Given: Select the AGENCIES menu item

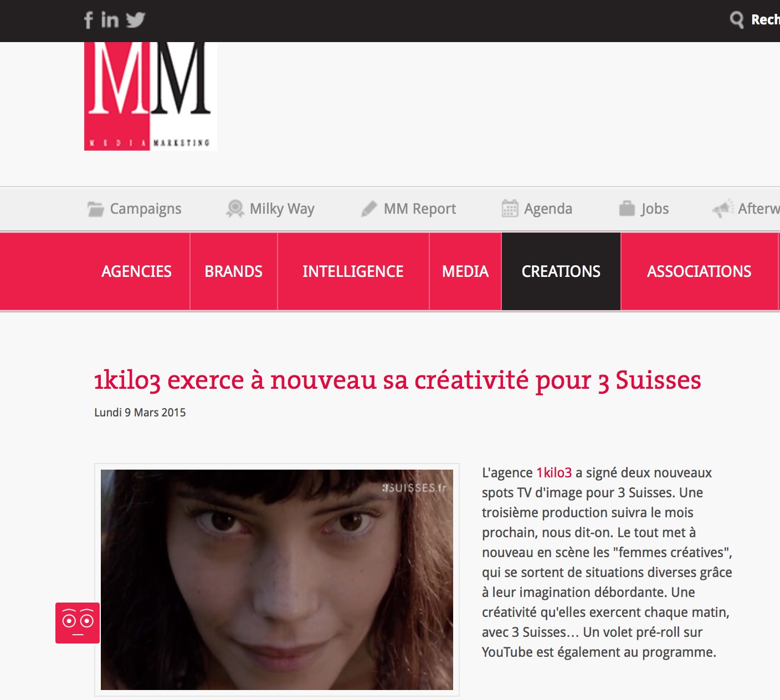Looking at the screenshot, I should tap(136, 271).
